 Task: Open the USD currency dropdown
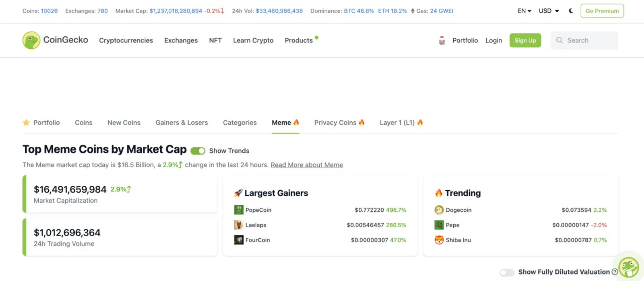coord(549,11)
